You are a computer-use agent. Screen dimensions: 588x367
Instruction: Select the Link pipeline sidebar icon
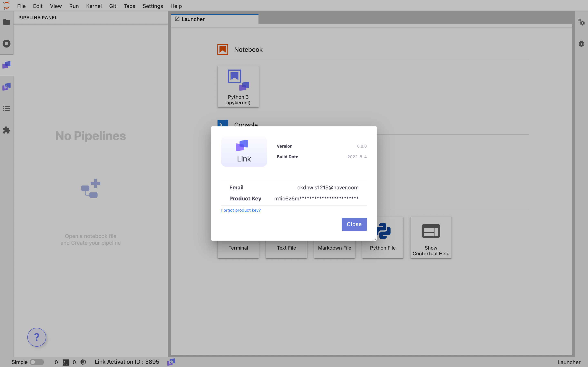point(7,65)
